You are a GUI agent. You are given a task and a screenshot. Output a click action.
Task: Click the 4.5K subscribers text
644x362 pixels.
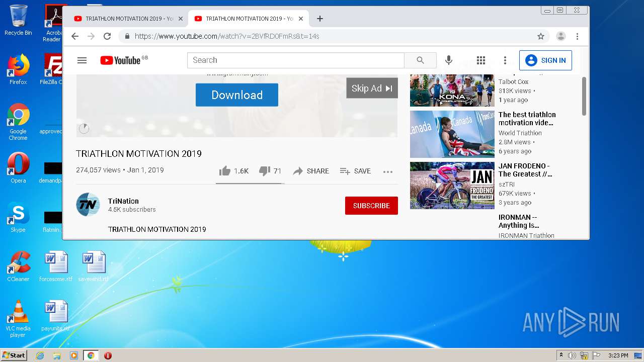132,210
